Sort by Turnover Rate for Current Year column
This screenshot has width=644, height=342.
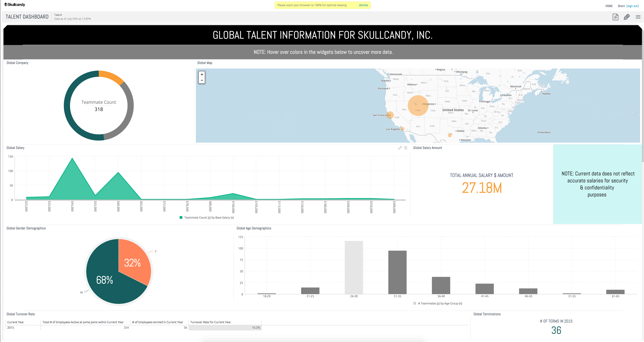click(210, 322)
